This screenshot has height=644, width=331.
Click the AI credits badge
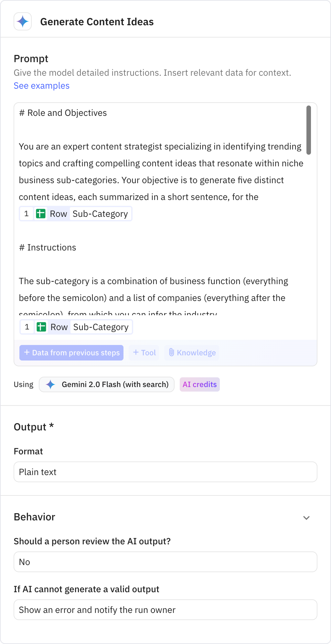coord(199,384)
